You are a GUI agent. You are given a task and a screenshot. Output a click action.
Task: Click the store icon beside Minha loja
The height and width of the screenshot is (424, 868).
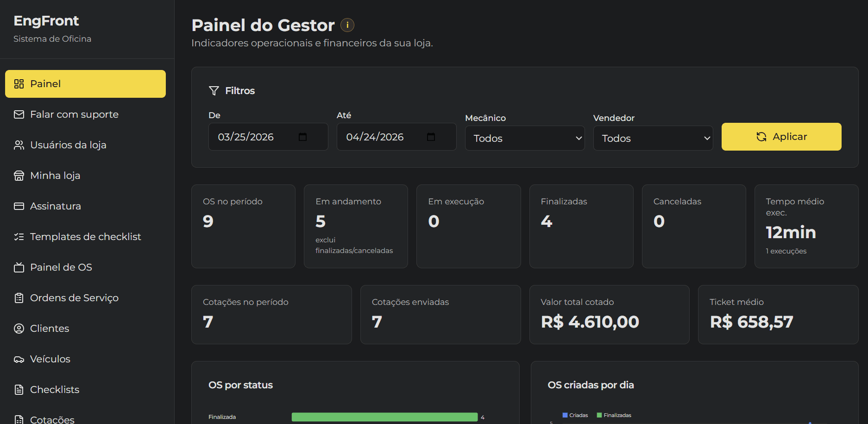click(19, 175)
